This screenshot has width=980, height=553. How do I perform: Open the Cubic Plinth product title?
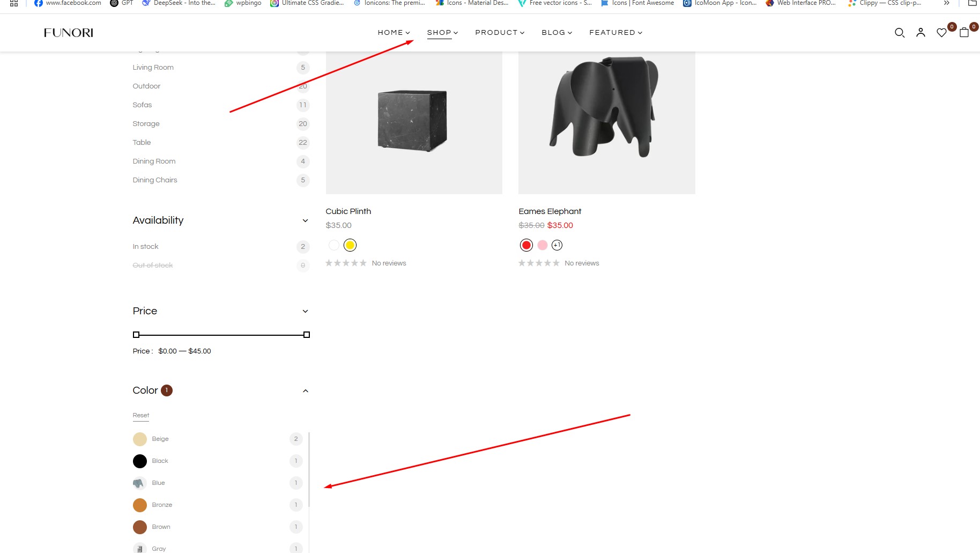click(348, 211)
